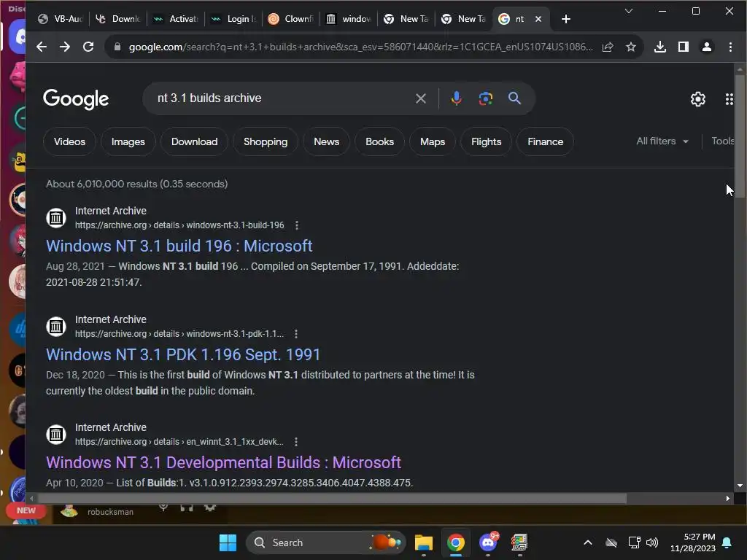747x560 pixels.
Task: Click the Google logo
Action: pos(76,99)
